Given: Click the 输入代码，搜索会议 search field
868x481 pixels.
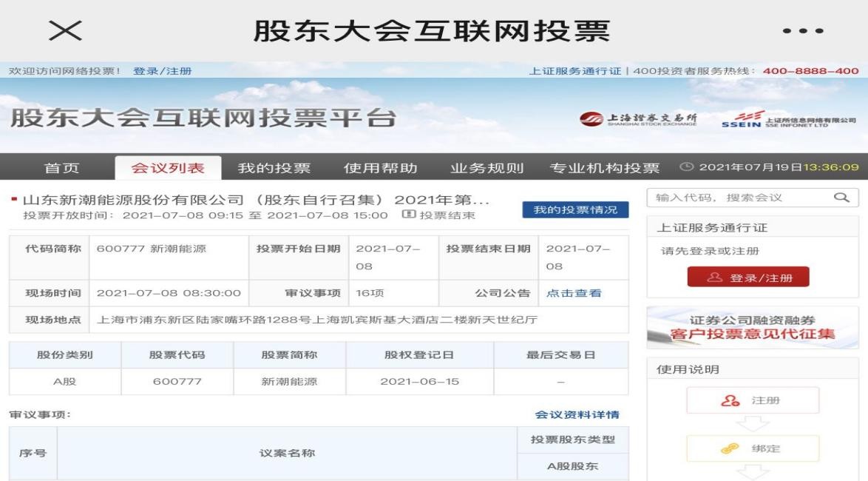Looking at the screenshot, I should coord(753,198).
